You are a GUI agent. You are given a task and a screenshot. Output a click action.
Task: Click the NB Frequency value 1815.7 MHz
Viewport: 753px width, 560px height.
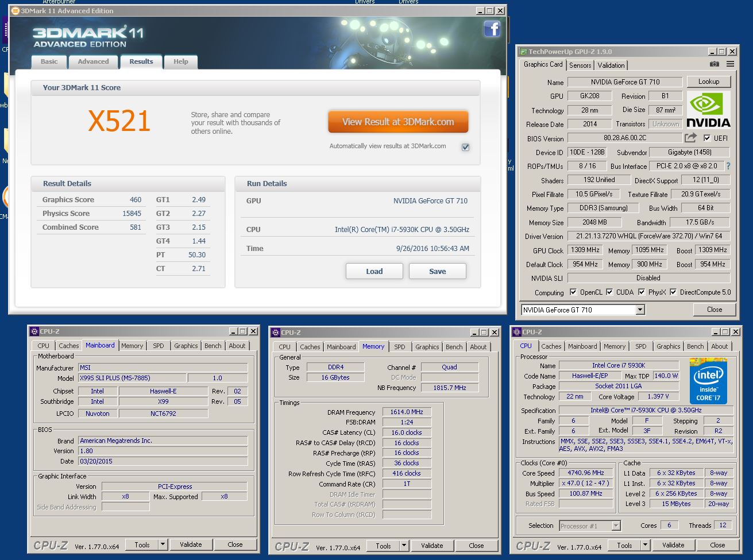click(x=450, y=388)
